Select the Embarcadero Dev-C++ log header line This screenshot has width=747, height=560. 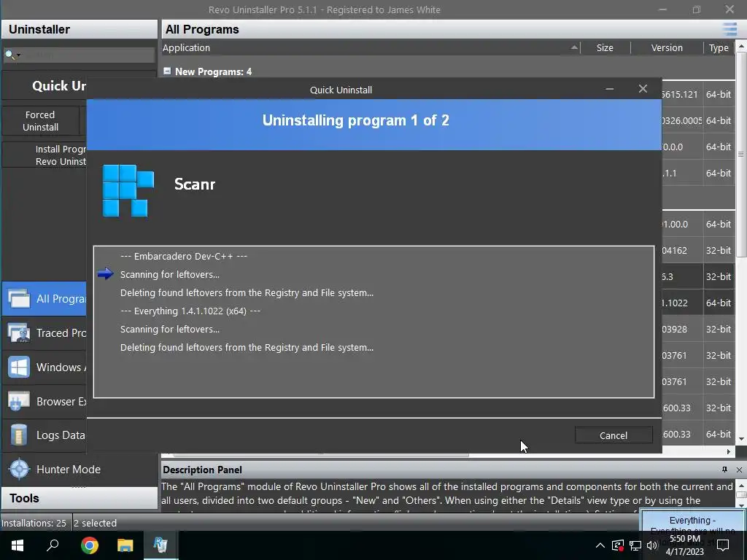pyautogui.click(x=183, y=256)
